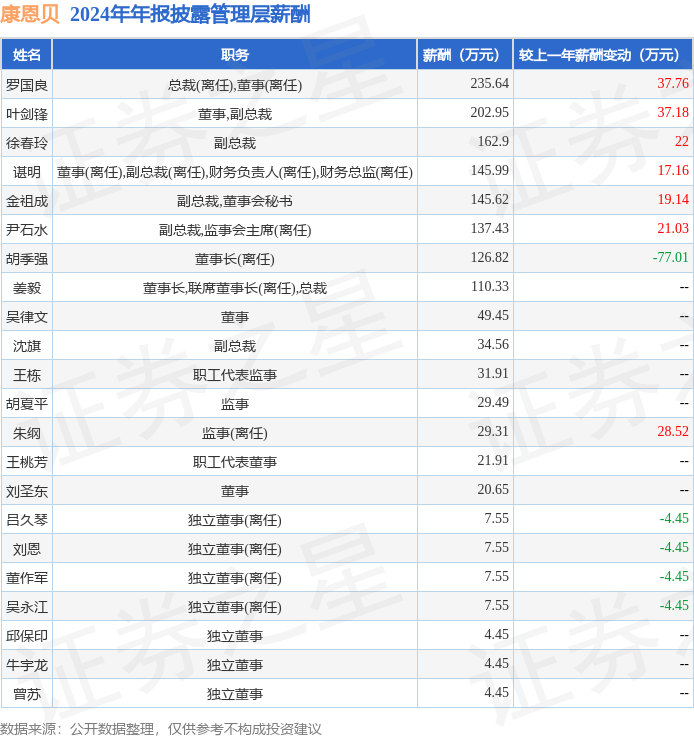Click the position 职工代表监事

click(x=235, y=375)
